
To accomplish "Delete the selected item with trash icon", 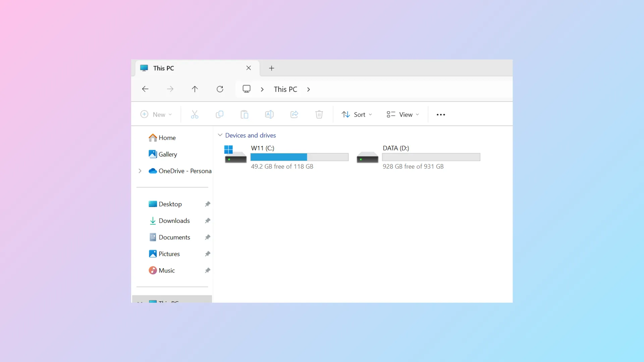I will point(319,114).
